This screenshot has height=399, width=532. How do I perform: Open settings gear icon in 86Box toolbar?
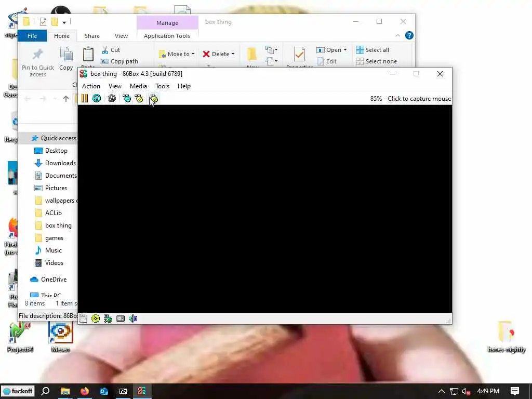[154, 98]
